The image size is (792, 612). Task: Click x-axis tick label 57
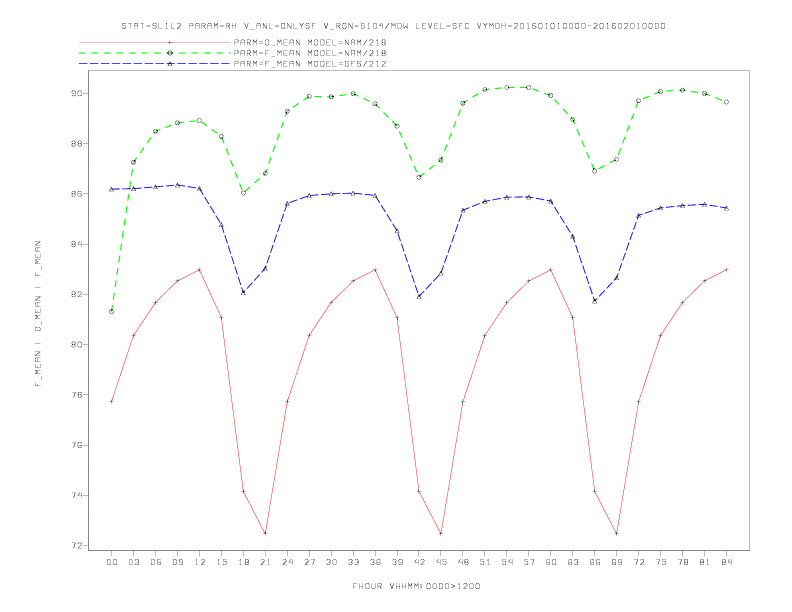point(529,562)
